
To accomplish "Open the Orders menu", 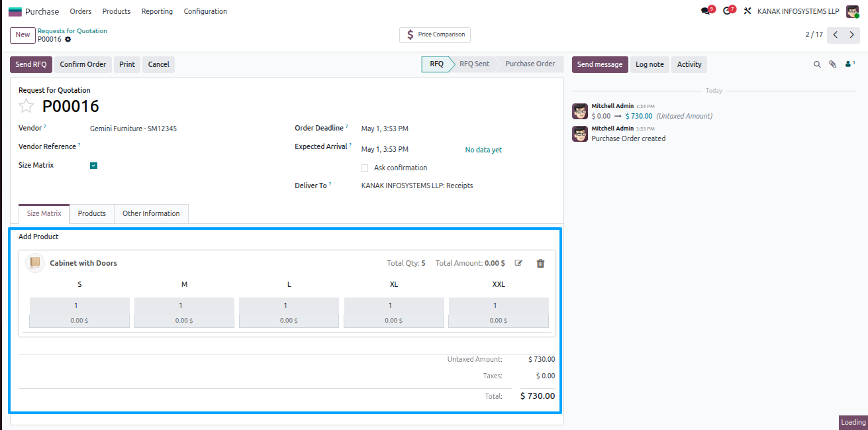I will click(x=81, y=11).
